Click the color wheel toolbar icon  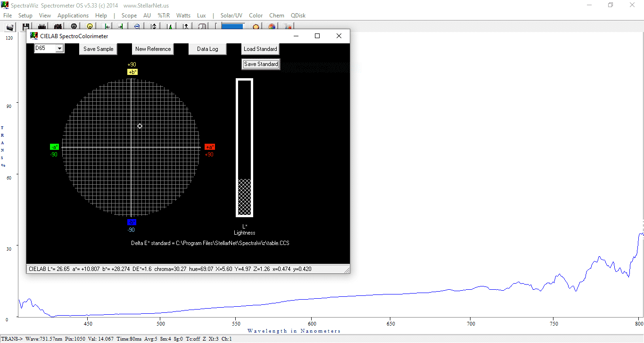pos(272,27)
